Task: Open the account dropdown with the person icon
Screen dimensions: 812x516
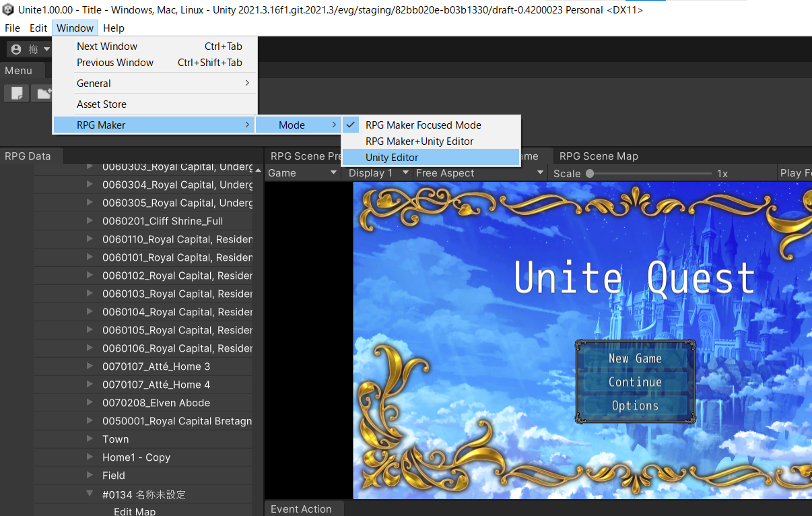Action: 30,49
